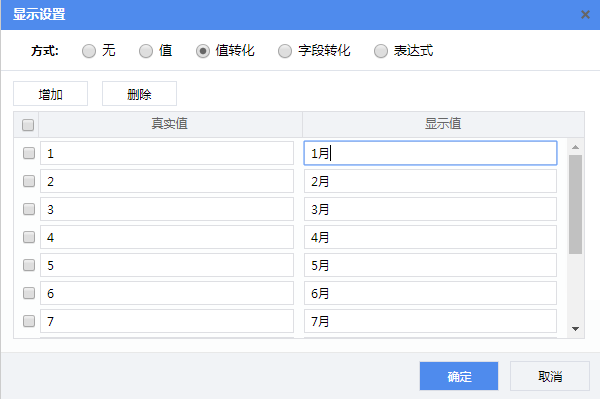Focus the 真实值 field containing 2
Viewport: 600px width, 399px height.
[167, 181]
